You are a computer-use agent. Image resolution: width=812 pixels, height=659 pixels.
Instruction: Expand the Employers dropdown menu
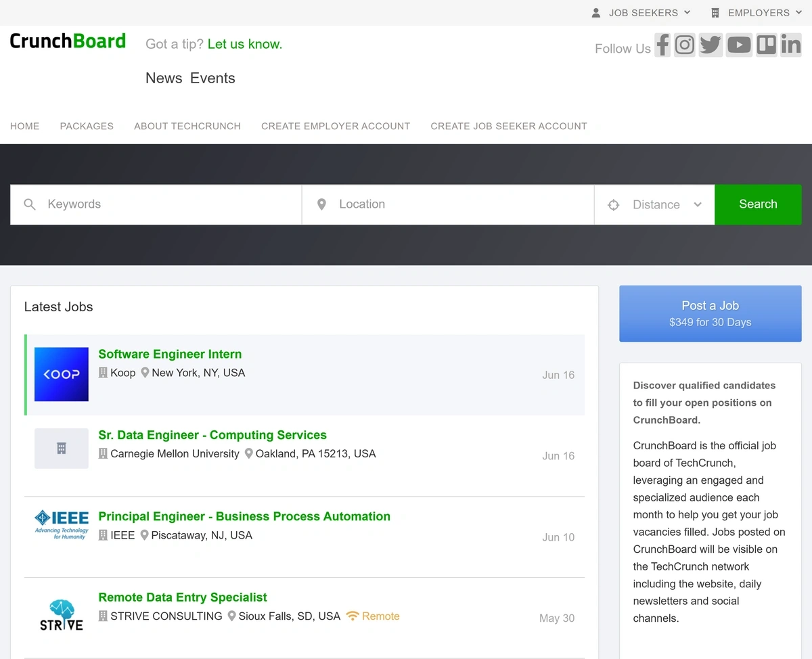click(757, 13)
